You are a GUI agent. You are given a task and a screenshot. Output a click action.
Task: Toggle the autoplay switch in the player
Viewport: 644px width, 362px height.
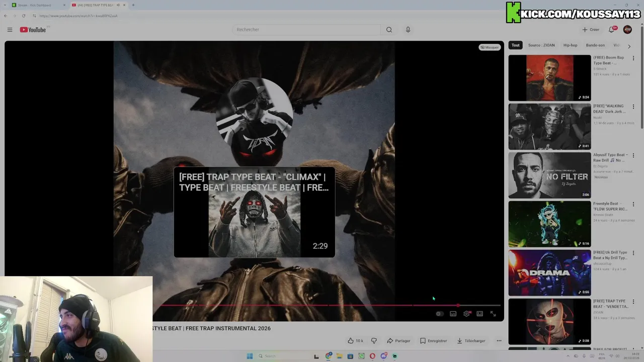(439, 314)
